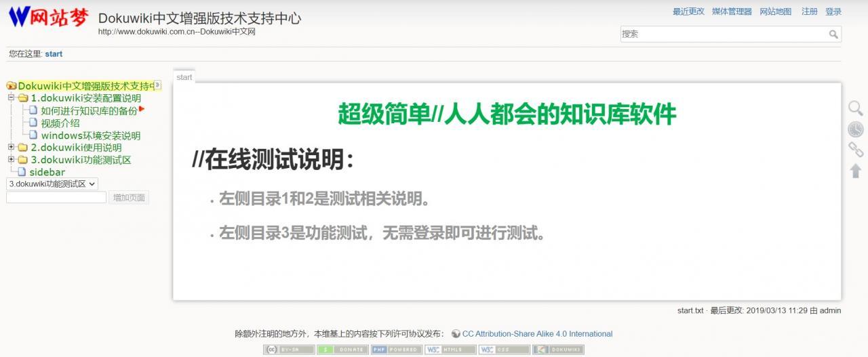The width and height of the screenshot is (868, 357).
Task: Click 注册 to register
Action: (809, 12)
